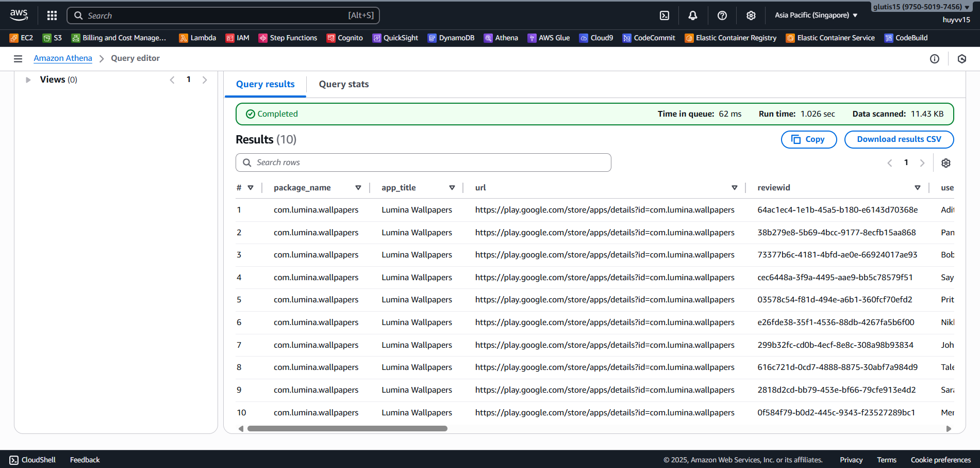This screenshot has width=980, height=468.
Task: Open the region selector Asia Pacific (Singapore)
Action: click(x=816, y=15)
